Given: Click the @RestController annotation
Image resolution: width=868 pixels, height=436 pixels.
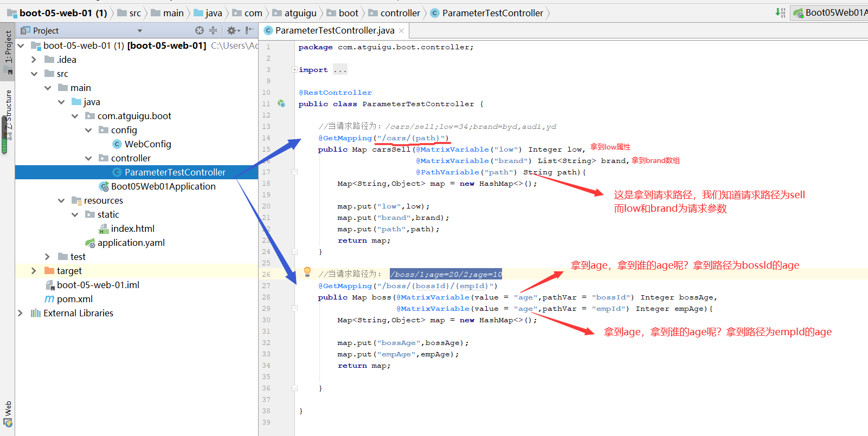Looking at the screenshot, I should click(335, 93).
